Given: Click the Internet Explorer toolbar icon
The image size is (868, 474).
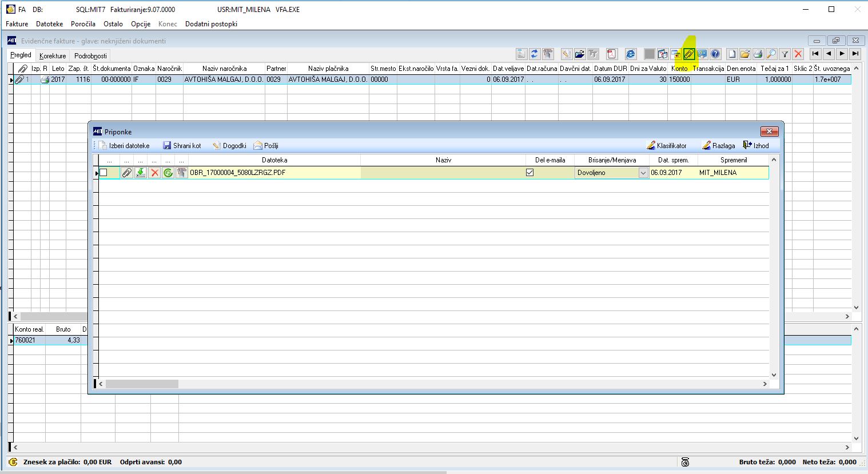Looking at the screenshot, I should [x=631, y=54].
